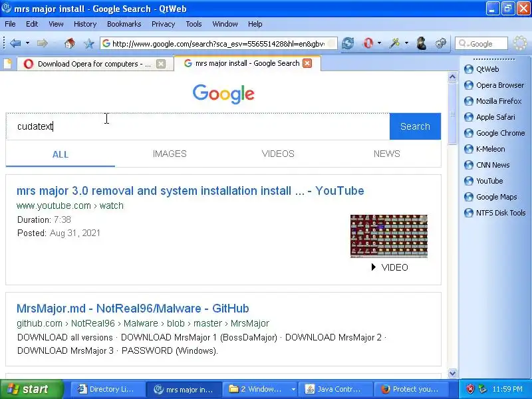Reload the page with the refresh icon

click(x=348, y=43)
